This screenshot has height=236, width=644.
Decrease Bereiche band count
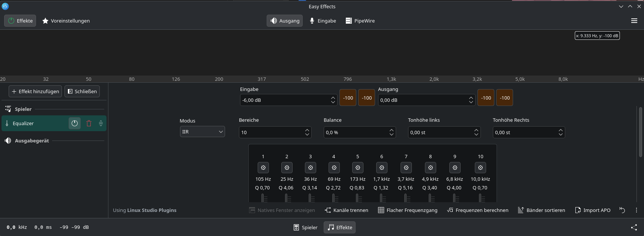point(307,134)
